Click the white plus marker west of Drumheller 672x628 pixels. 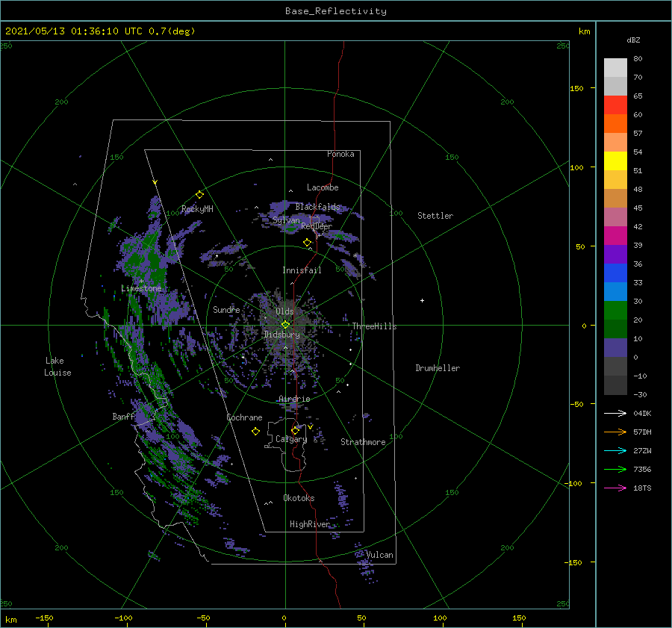click(x=422, y=300)
